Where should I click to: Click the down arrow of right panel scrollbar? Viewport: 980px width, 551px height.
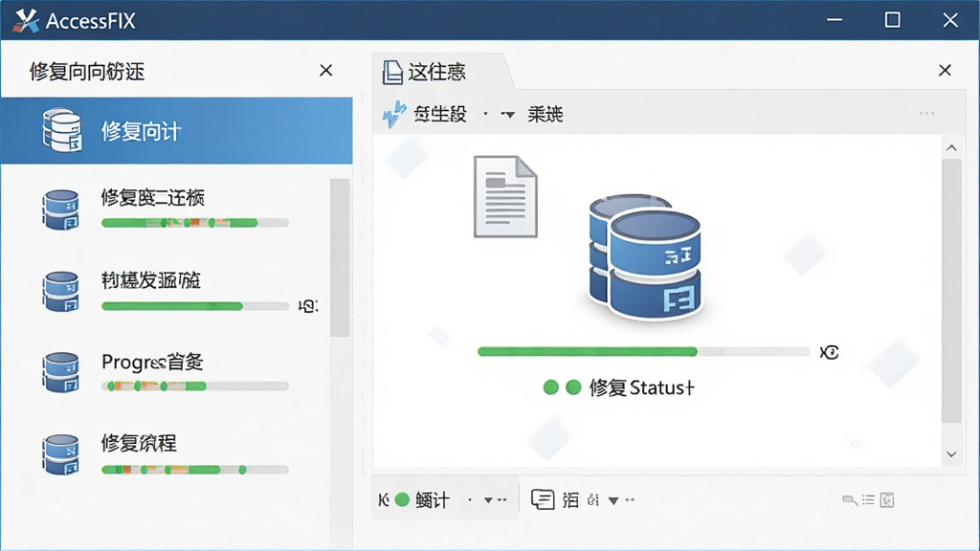(x=951, y=454)
